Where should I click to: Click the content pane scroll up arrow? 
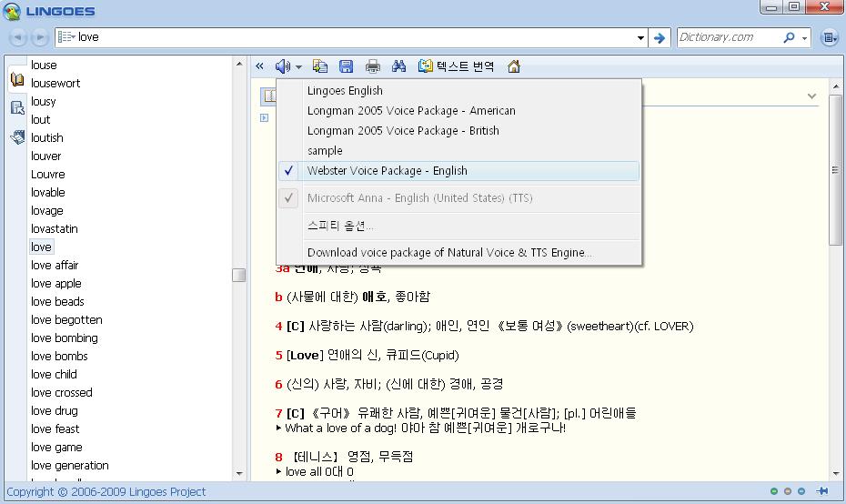[x=835, y=86]
